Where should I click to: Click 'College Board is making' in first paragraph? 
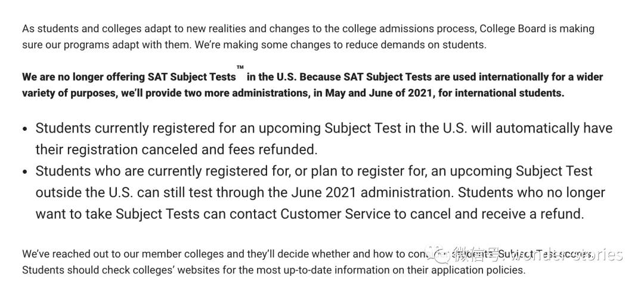(x=537, y=29)
